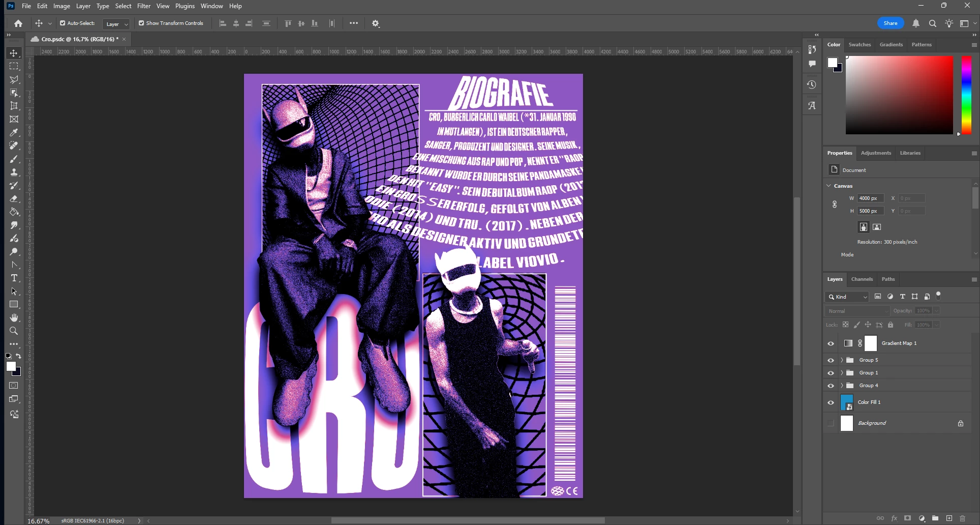Hide the Gradient Map 1 layer
Screen dimensions: 980x525
click(x=831, y=343)
